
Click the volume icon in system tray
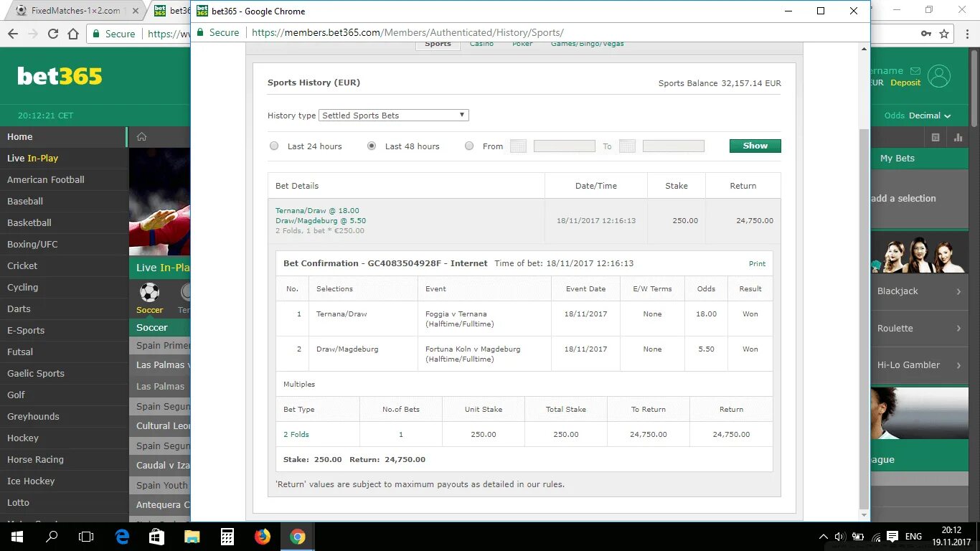coord(839,537)
